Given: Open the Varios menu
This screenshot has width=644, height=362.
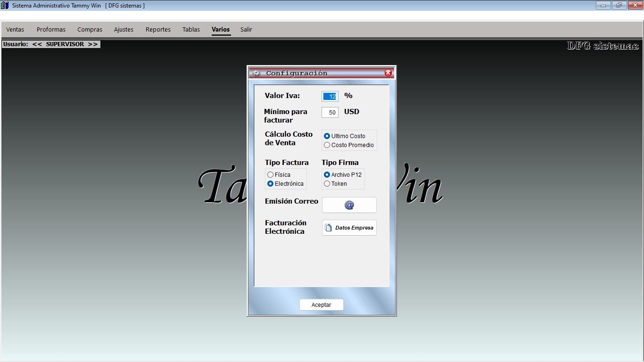Looking at the screenshot, I should (221, 29).
